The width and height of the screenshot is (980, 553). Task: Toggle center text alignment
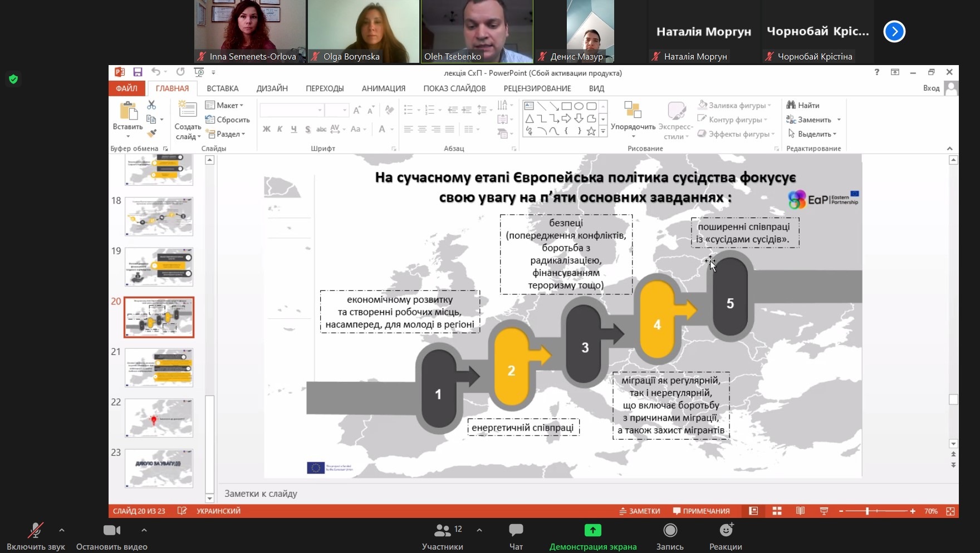(x=422, y=129)
